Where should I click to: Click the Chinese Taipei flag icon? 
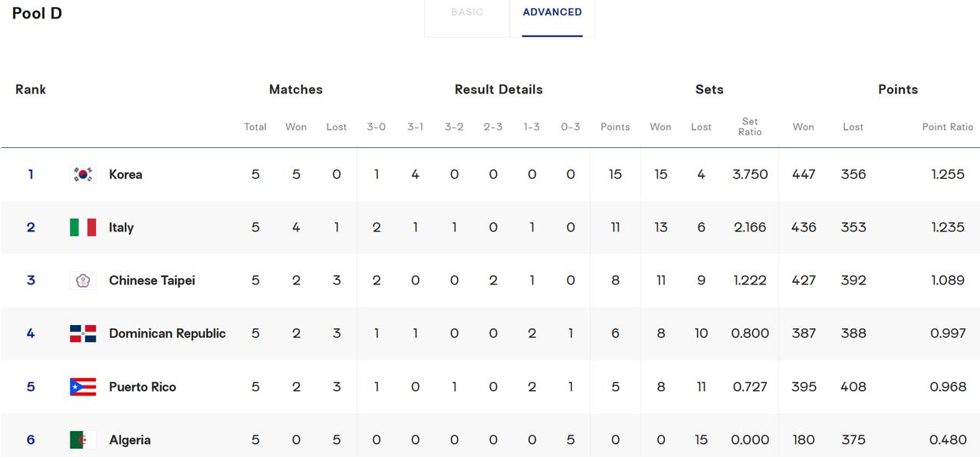pyautogui.click(x=83, y=281)
